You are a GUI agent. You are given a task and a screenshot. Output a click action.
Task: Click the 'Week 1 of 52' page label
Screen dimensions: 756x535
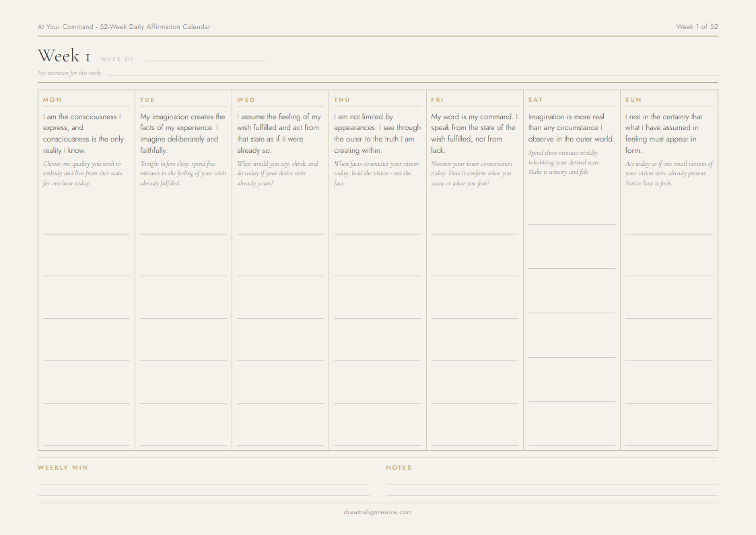697,26
